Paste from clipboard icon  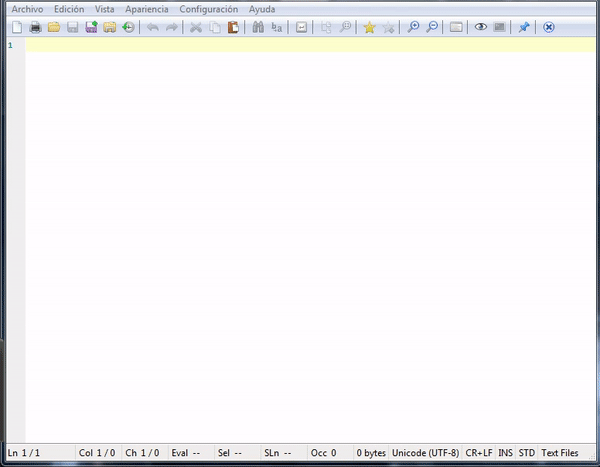pyautogui.click(x=233, y=27)
